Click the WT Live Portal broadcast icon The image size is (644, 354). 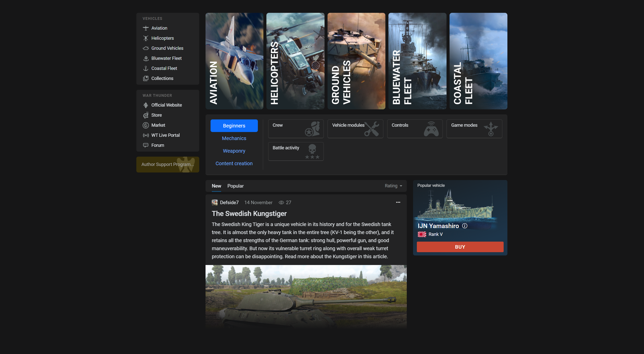146,135
